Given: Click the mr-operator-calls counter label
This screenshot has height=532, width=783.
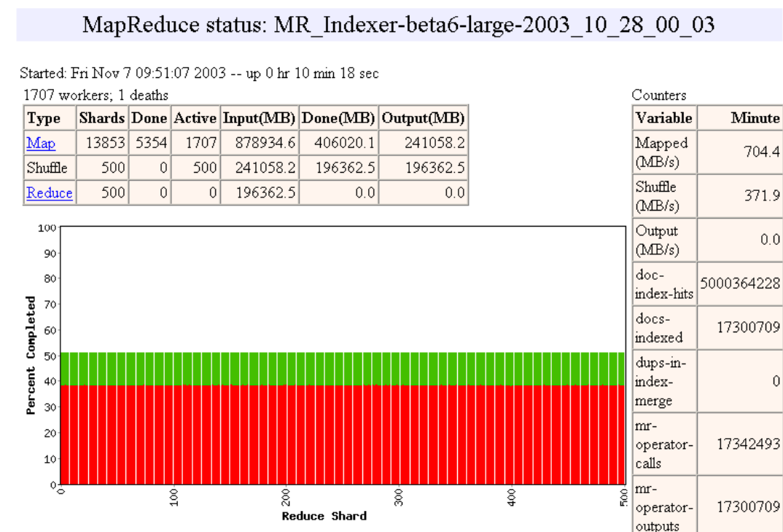Looking at the screenshot, I should pyautogui.click(x=663, y=445).
